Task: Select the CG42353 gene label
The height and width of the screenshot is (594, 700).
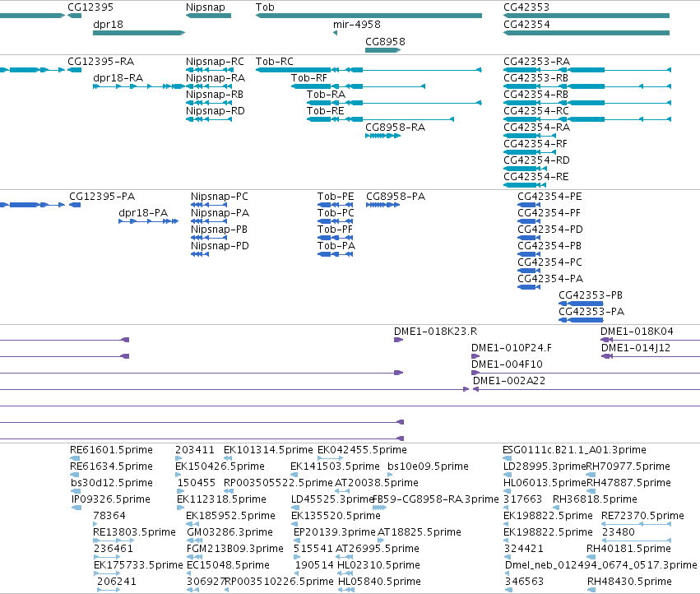Action: (526, 7)
